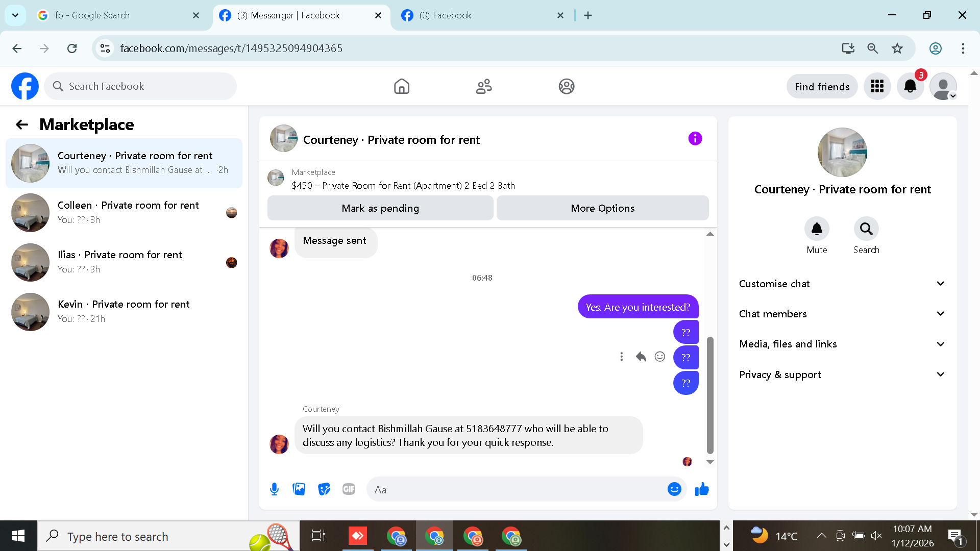The width and height of the screenshot is (980, 551).
Task: Toggle the conversation information panel
Action: pyautogui.click(x=695, y=139)
